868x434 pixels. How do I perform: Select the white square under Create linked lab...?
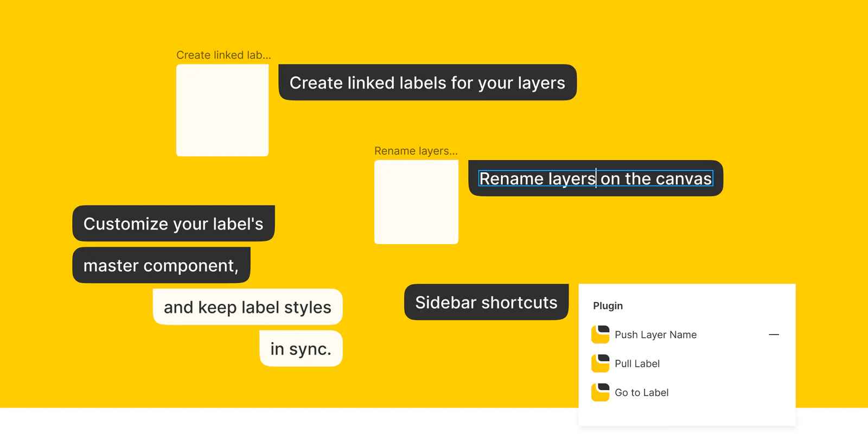pos(222,110)
